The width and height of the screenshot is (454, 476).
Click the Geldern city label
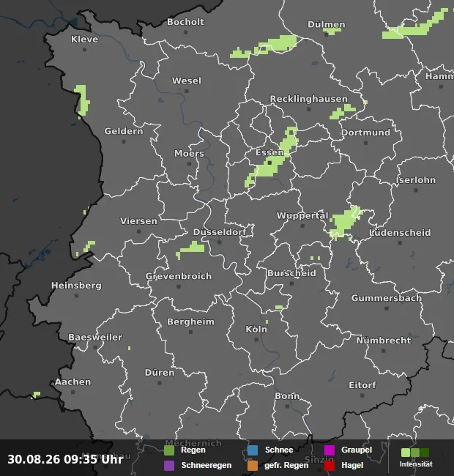[x=124, y=131]
